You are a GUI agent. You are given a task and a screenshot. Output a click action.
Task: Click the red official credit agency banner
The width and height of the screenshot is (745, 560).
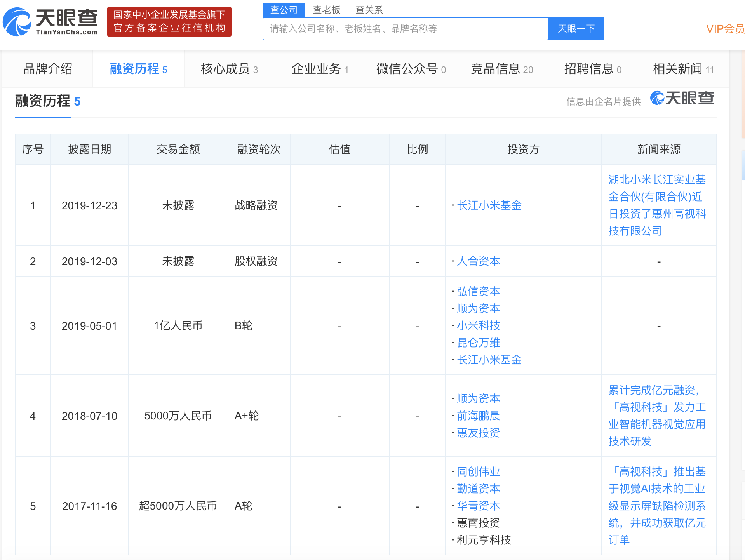coord(169,22)
